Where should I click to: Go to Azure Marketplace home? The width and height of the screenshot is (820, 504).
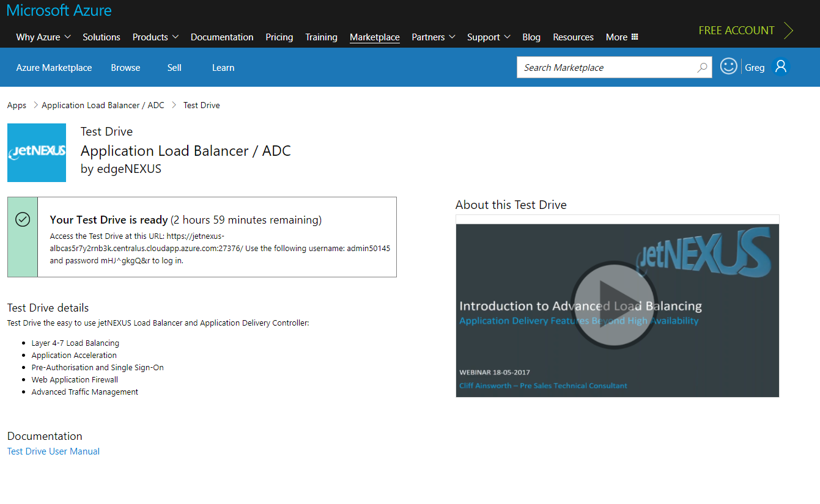[54, 68]
